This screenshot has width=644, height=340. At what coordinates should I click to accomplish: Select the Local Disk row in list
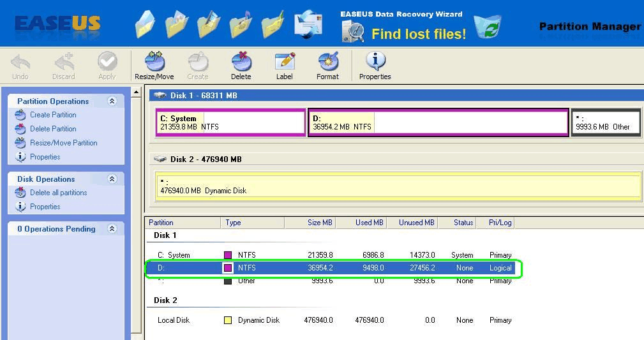coord(331,320)
